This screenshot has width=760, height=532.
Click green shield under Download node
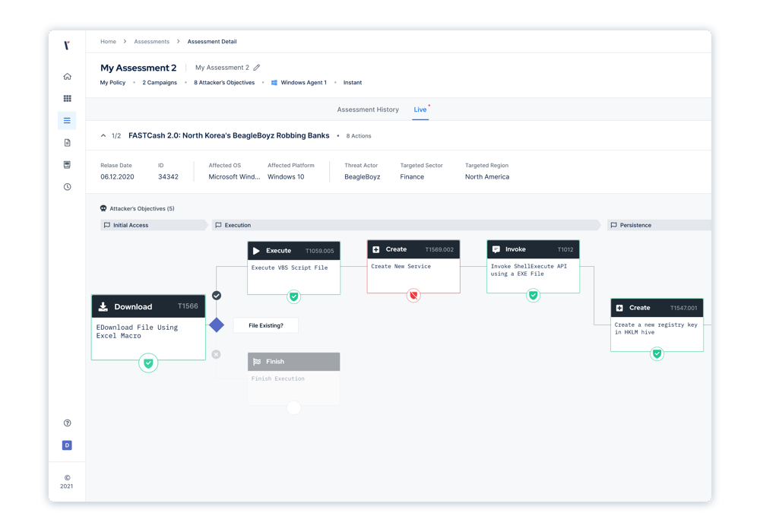coord(148,363)
